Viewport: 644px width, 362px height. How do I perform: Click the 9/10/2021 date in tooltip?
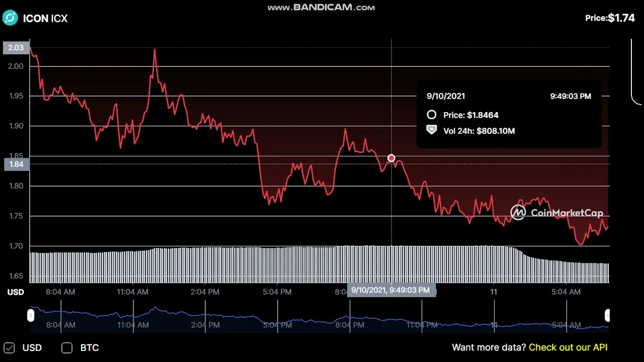pyautogui.click(x=446, y=96)
